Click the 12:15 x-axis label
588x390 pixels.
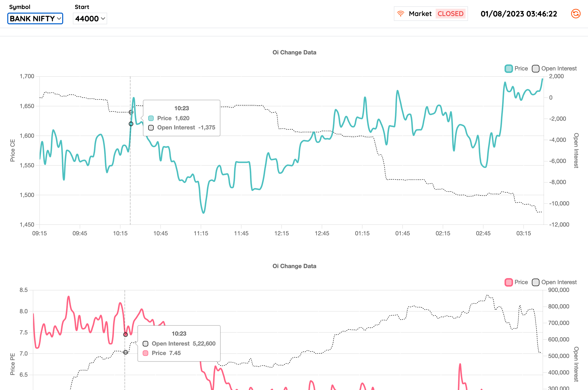[x=282, y=233]
